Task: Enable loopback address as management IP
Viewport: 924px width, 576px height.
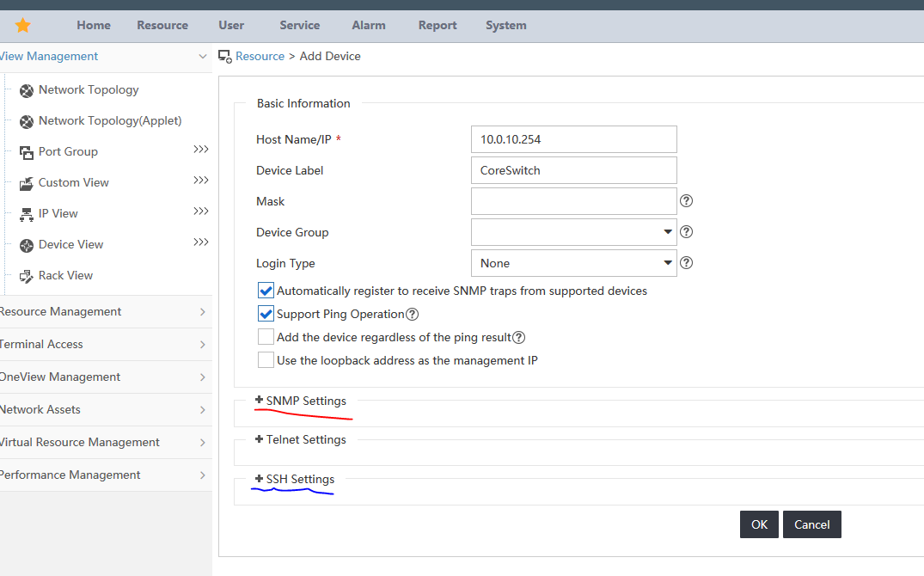Action: pyautogui.click(x=266, y=359)
